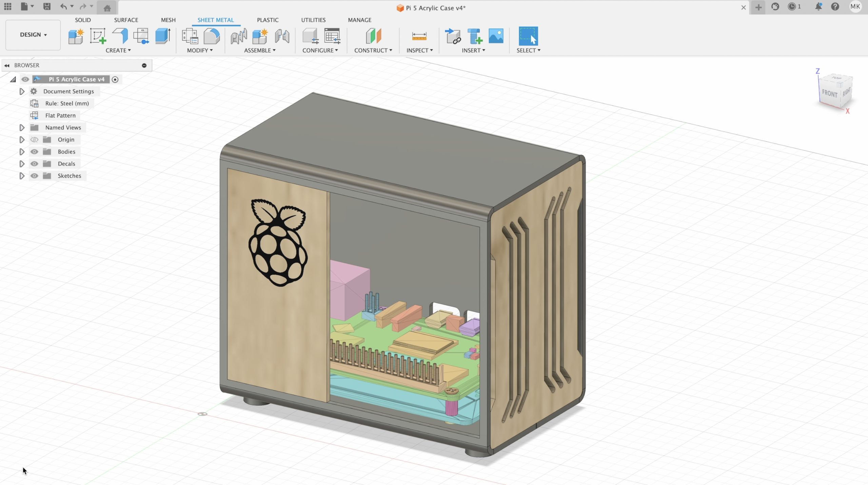
Task: Show the hidden Origin folder
Action: click(34, 140)
